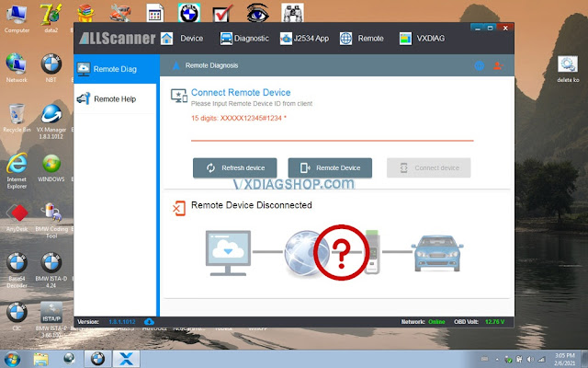
Task: Open the binoculars desktop icon
Action: pos(292,13)
